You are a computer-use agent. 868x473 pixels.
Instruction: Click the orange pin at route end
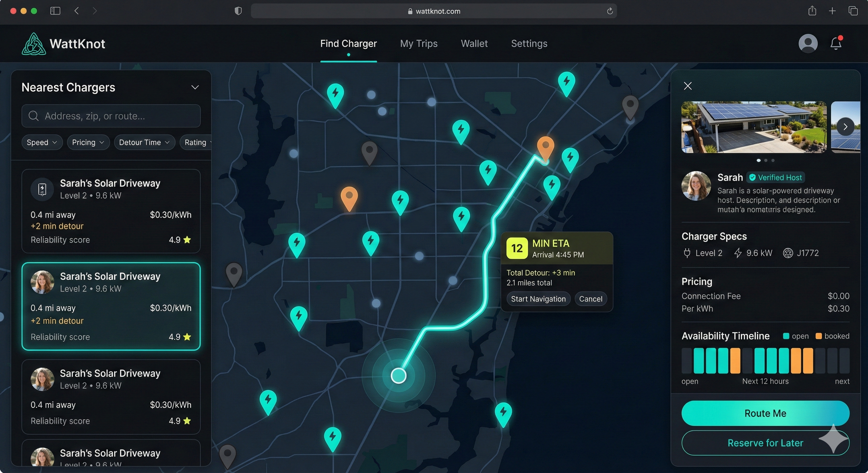(545, 147)
